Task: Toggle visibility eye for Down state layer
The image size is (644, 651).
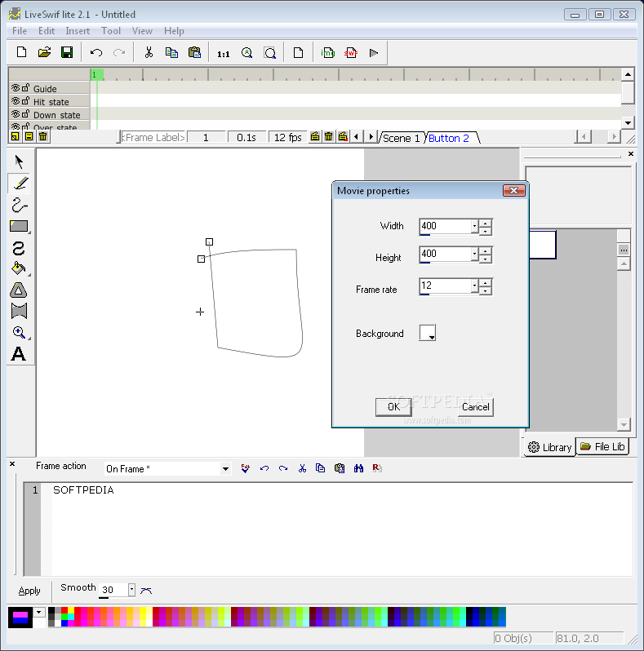Action: tap(16, 113)
